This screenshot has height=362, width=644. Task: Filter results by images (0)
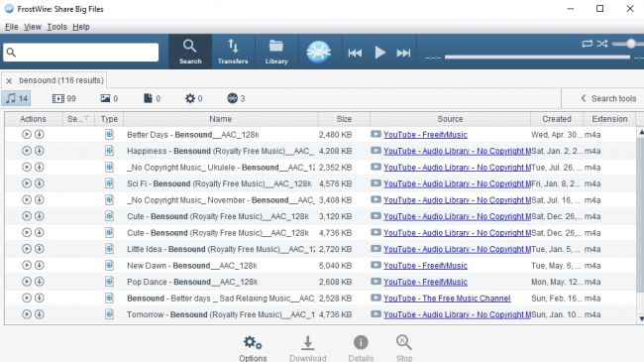click(x=109, y=99)
